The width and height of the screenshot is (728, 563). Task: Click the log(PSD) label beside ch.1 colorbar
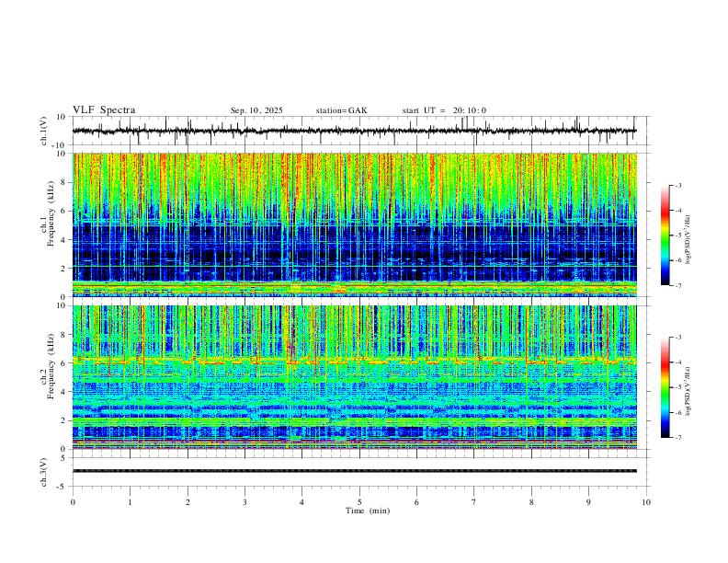pos(688,239)
